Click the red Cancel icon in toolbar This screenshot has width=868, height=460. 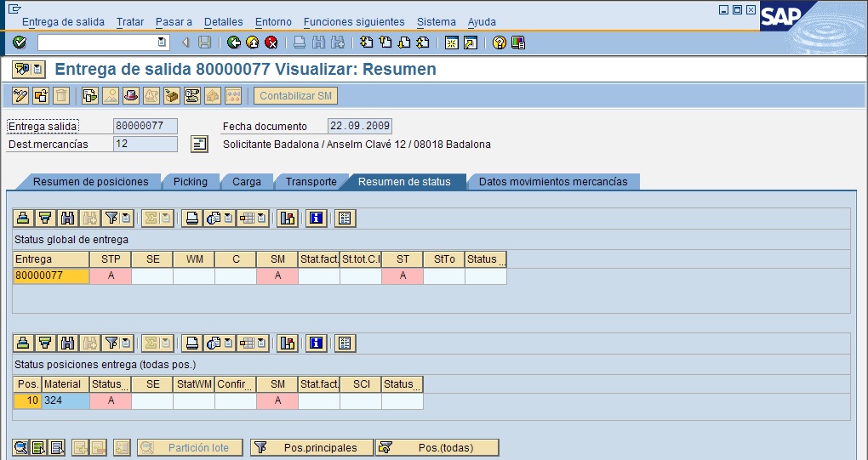pyautogui.click(x=271, y=43)
